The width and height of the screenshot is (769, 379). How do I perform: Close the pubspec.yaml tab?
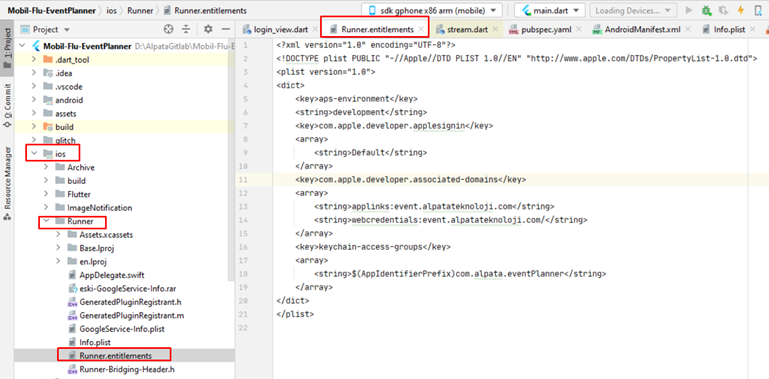579,29
